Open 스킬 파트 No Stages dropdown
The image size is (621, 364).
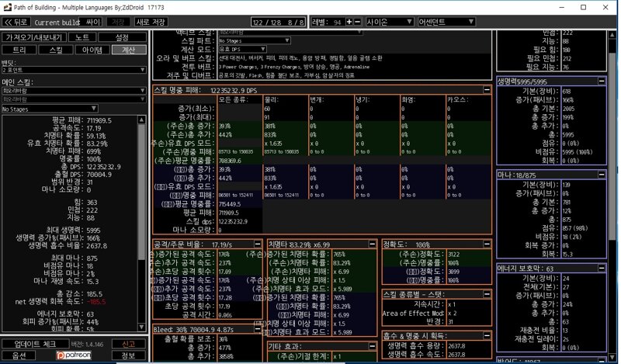click(x=255, y=40)
